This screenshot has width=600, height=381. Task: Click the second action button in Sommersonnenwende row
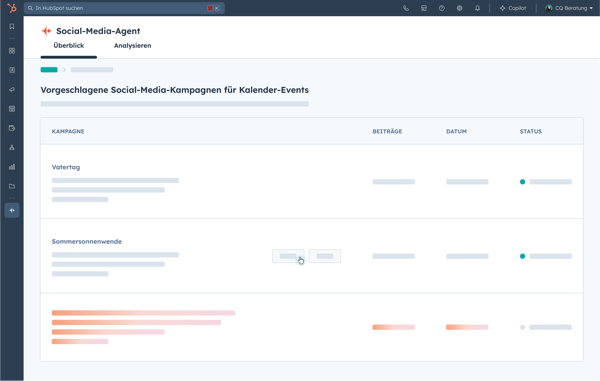point(325,256)
